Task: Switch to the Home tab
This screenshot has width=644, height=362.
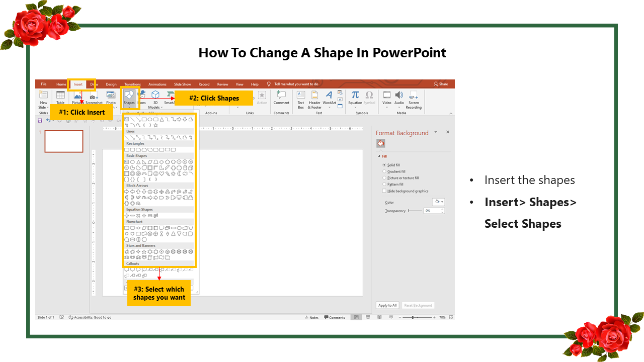Action: [x=61, y=84]
